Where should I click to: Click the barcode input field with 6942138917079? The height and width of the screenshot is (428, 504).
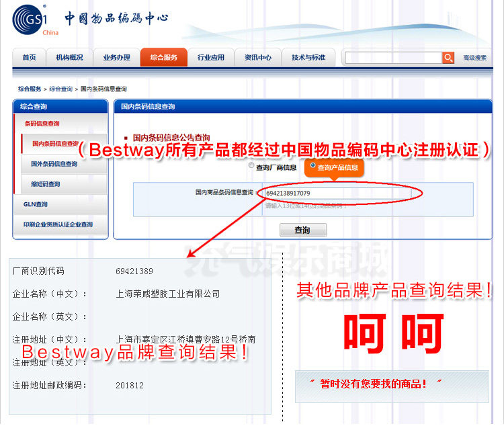pyautogui.click(x=339, y=193)
